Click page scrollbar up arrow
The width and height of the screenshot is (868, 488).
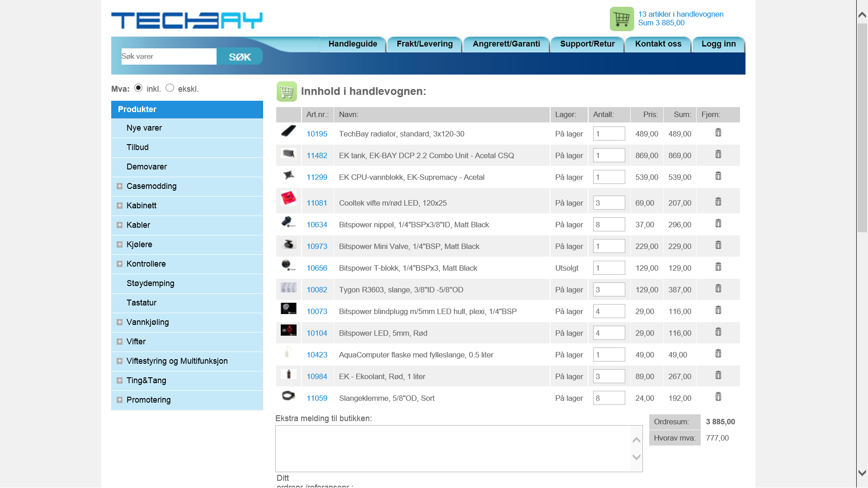(x=862, y=15)
